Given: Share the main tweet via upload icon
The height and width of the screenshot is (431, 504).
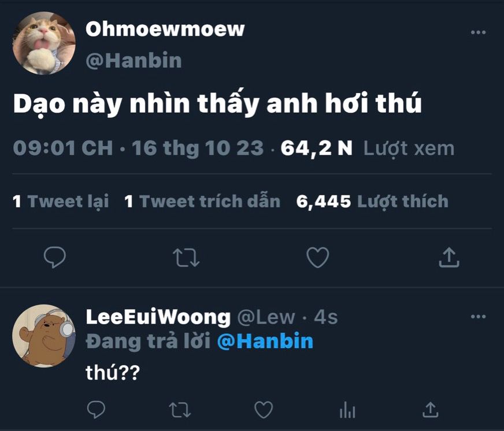Looking at the screenshot, I should tap(449, 257).
